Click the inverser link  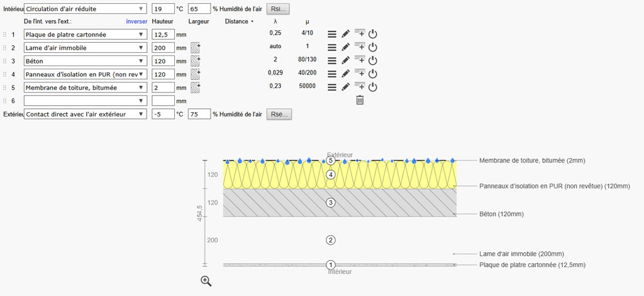click(136, 21)
